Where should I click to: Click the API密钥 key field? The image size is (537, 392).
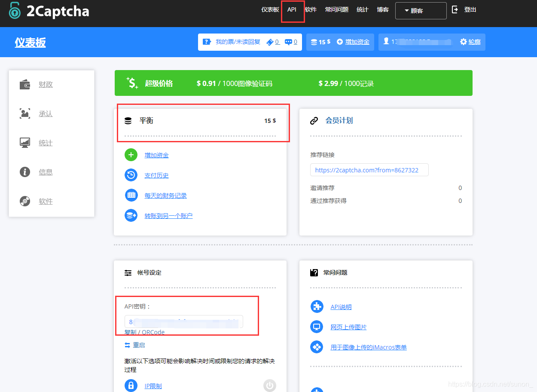point(183,322)
